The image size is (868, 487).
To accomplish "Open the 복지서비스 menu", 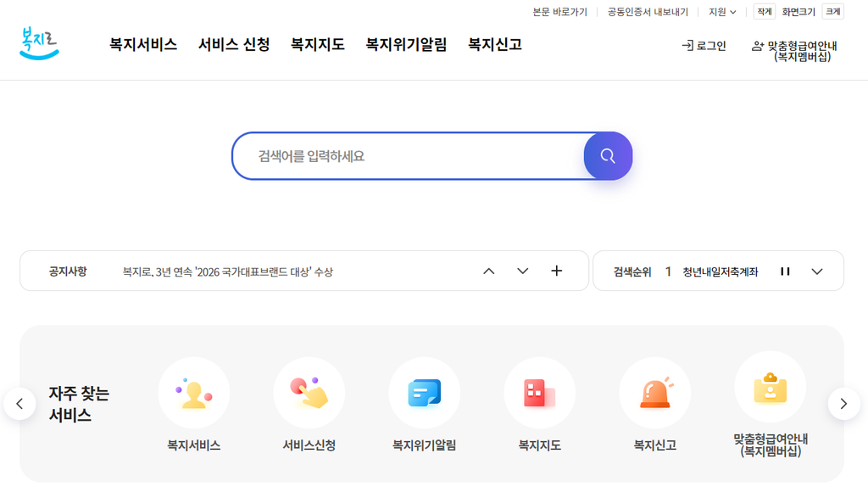I will (143, 44).
